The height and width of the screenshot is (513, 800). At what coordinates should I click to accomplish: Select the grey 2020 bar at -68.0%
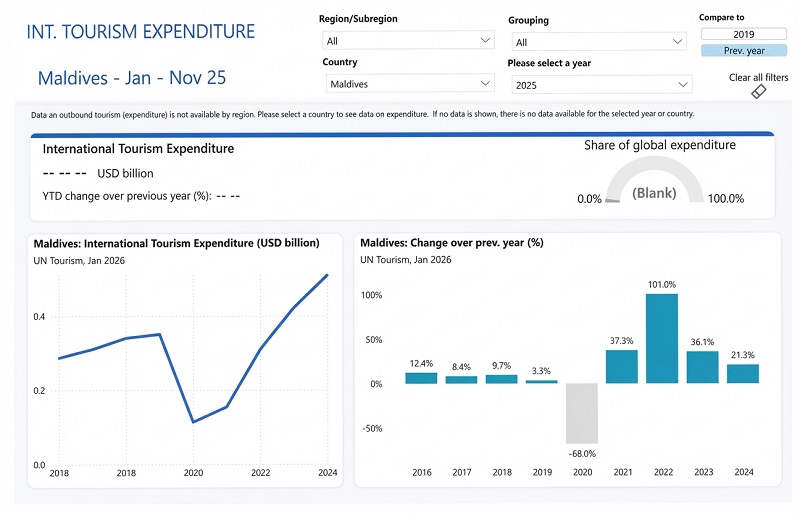tap(582, 413)
